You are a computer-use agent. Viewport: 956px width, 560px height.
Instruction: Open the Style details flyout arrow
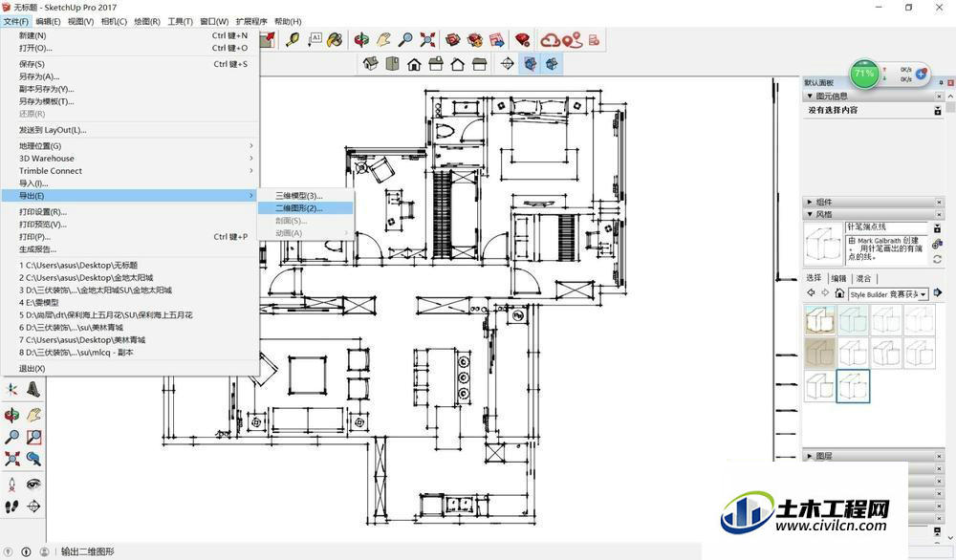938,293
